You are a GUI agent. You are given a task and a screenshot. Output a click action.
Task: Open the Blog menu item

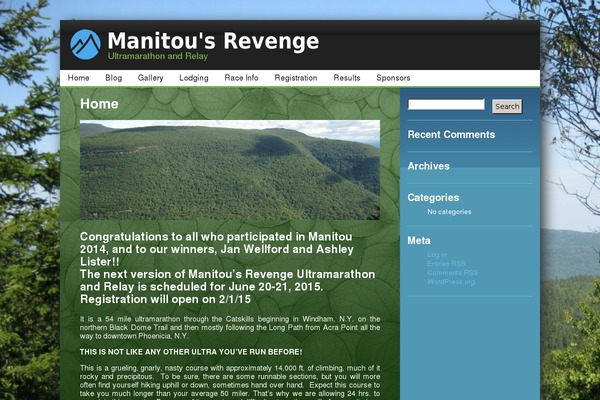pos(114,78)
